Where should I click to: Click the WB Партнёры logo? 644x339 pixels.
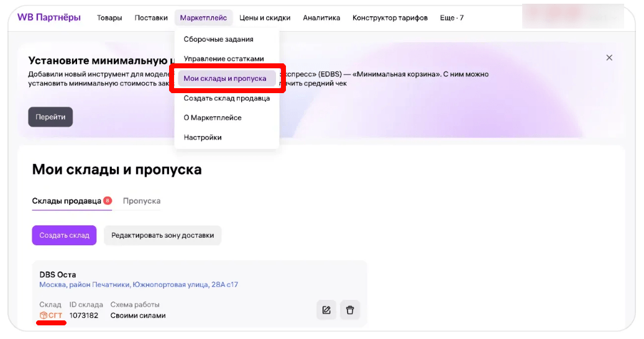pos(49,17)
